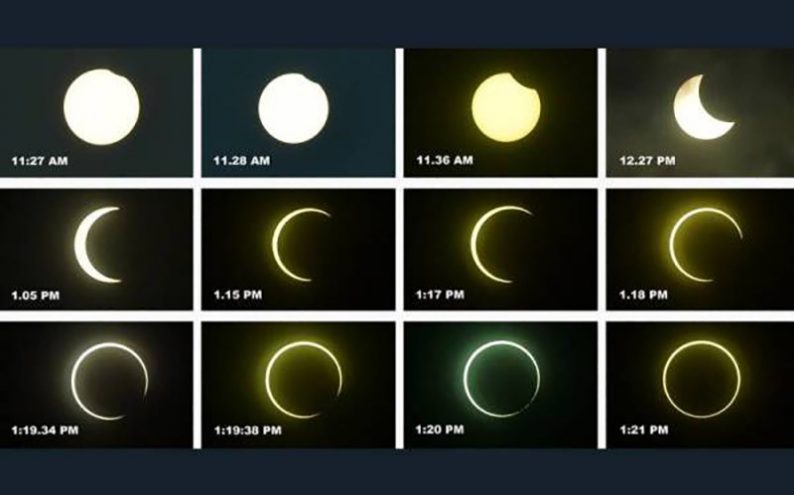Click the 1:21 PM timestamp text

644,430
